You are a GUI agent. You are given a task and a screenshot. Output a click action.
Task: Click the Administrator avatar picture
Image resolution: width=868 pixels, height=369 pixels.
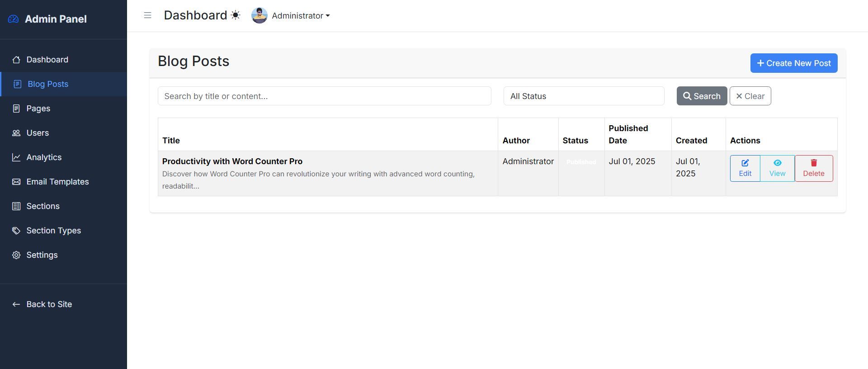[259, 15]
